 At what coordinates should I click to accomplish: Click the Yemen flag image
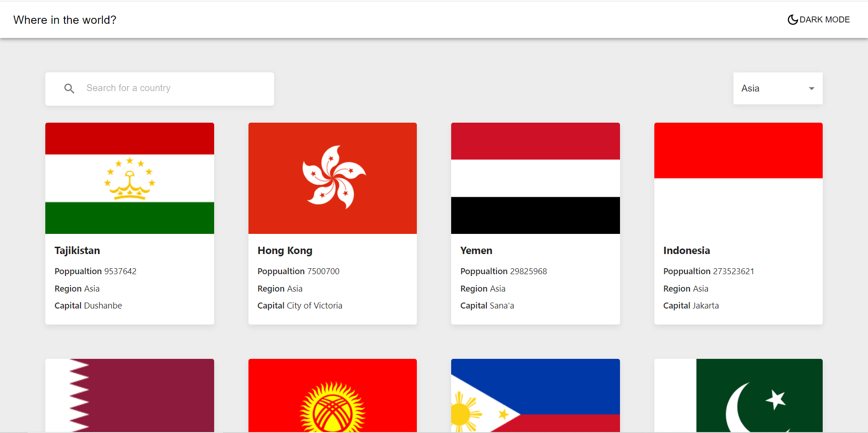535,178
